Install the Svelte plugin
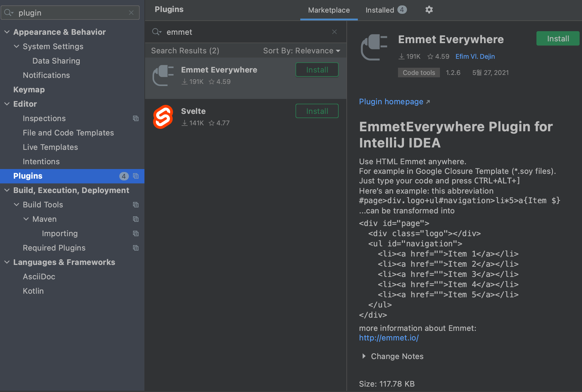The height and width of the screenshot is (392, 582). [317, 111]
